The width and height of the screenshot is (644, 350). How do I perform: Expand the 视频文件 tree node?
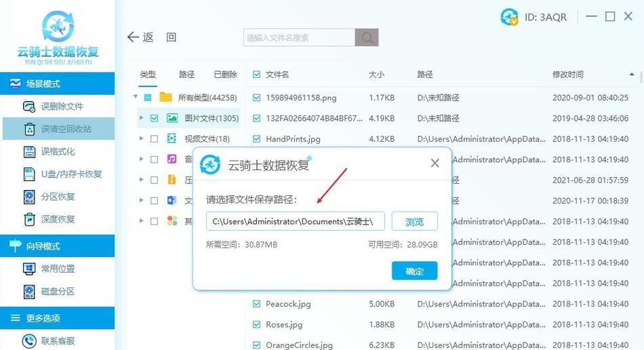(x=141, y=138)
